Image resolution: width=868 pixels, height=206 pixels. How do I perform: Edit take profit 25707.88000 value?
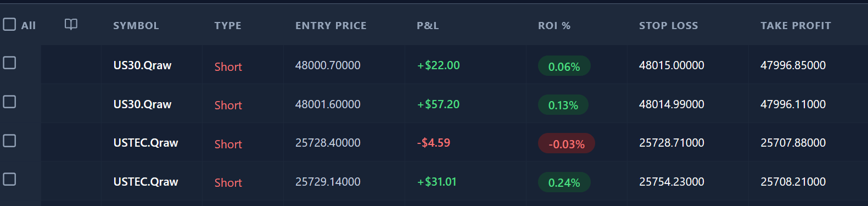[x=793, y=143]
